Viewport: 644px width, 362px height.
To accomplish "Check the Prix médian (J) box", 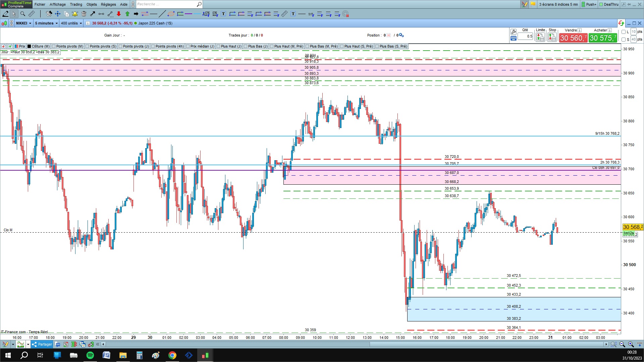I will 188,46.
